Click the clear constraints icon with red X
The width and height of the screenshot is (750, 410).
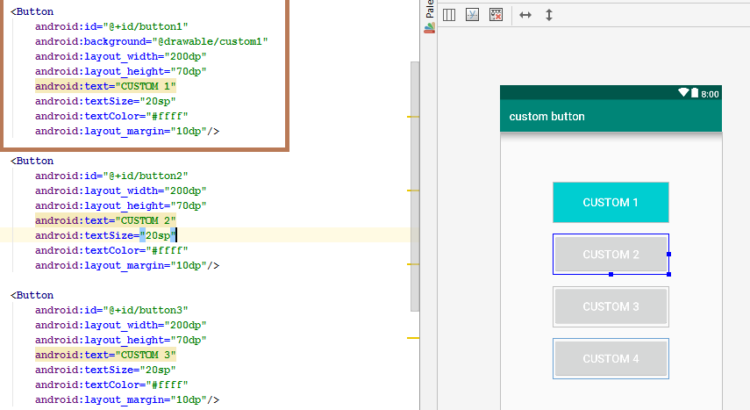(495, 15)
